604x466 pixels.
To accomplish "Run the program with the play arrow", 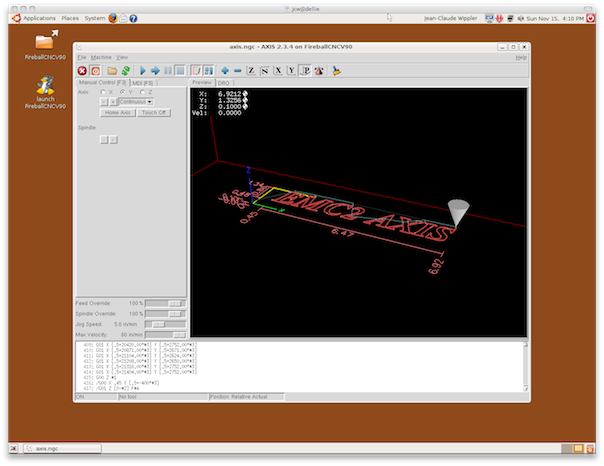I will 143,71.
